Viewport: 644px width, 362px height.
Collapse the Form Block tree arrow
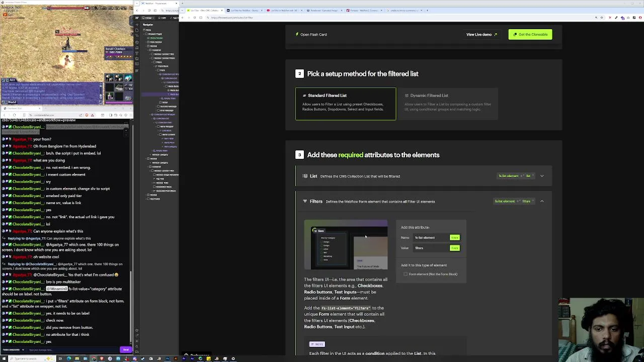(x=154, y=66)
